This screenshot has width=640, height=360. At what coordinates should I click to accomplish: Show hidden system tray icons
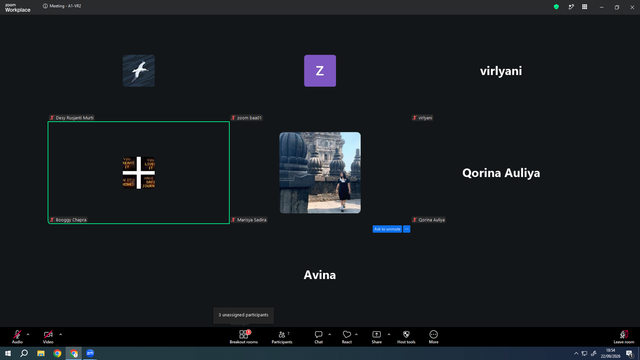[x=576, y=353]
